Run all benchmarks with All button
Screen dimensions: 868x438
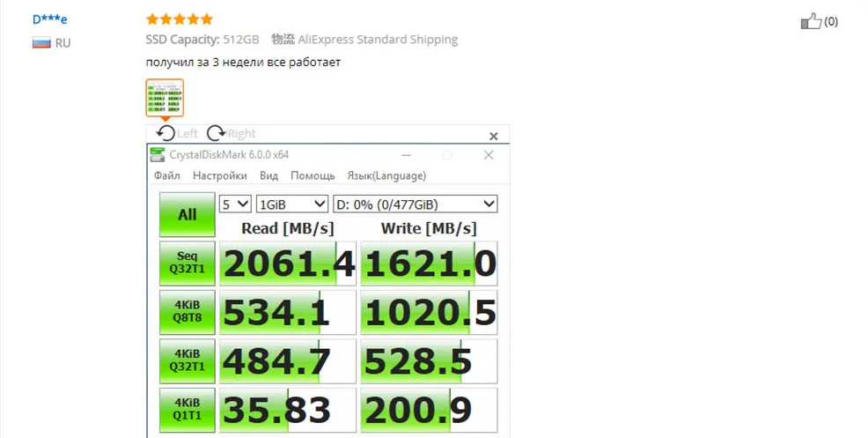click(x=188, y=214)
